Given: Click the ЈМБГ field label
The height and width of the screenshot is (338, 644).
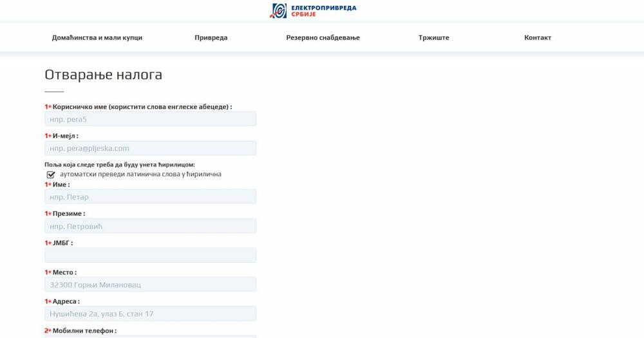Looking at the screenshot, I should [62, 243].
